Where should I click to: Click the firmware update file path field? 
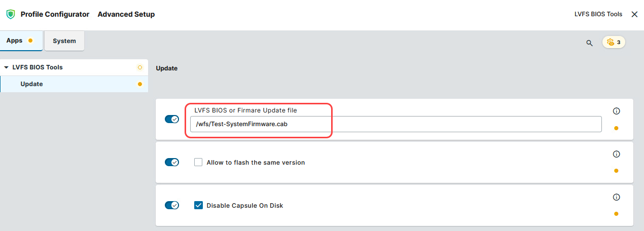[x=396, y=124]
